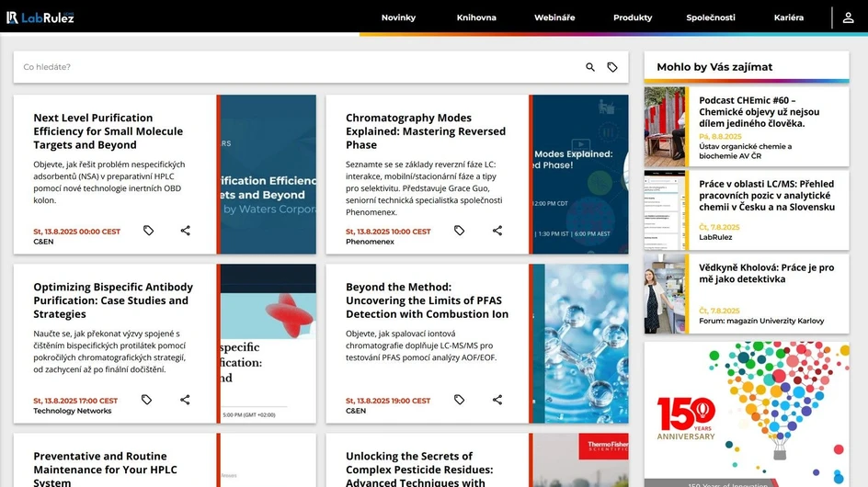Share the Next Level Purification webinar
Viewport: 868px width, 487px height.
[186, 231]
